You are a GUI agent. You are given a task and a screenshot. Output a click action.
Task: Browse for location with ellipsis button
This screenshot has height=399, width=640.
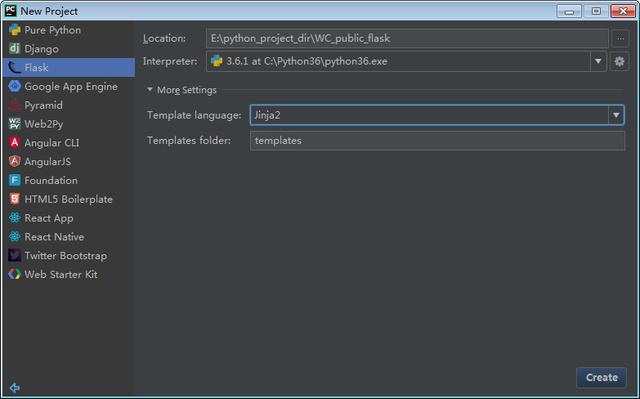620,39
